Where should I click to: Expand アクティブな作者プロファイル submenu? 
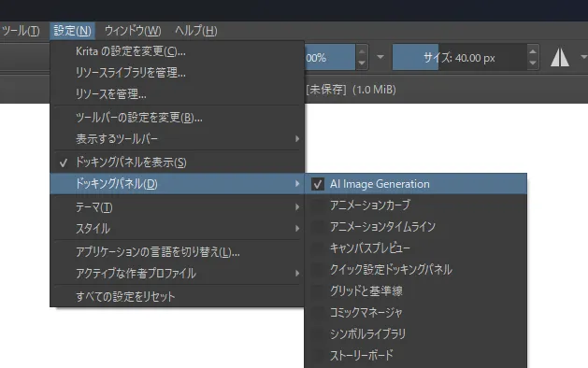tap(177, 273)
